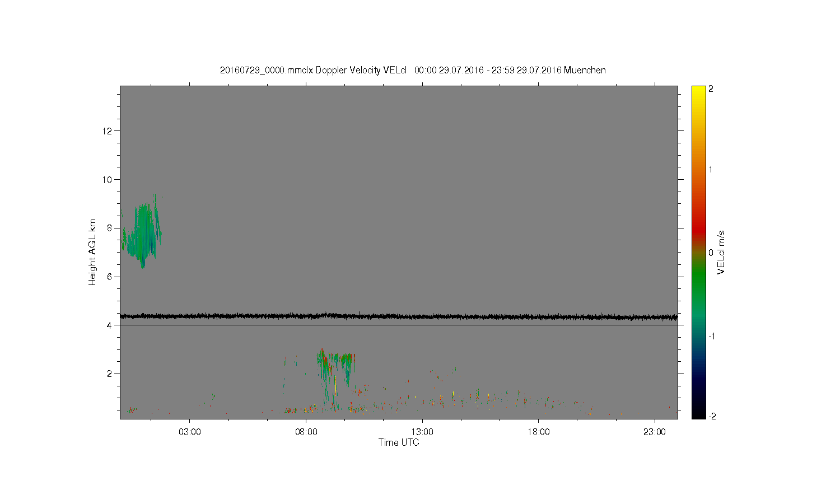Click the '23:00' time tick label
The image size is (840, 504).
[655, 432]
